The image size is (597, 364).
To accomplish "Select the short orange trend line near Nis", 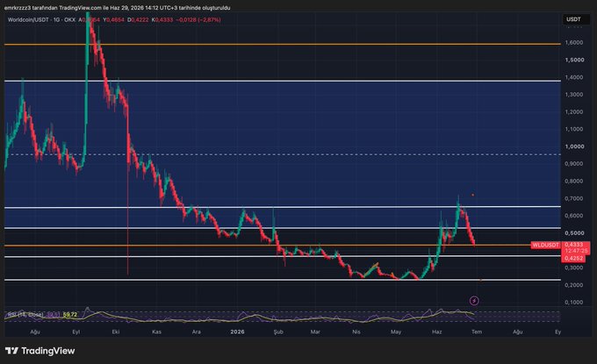I will tap(371, 269).
